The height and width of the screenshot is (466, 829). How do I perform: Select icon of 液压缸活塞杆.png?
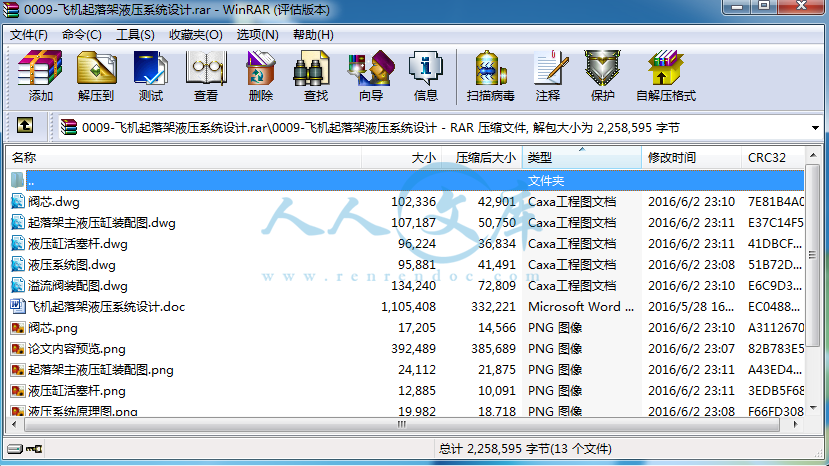pyautogui.click(x=18, y=391)
